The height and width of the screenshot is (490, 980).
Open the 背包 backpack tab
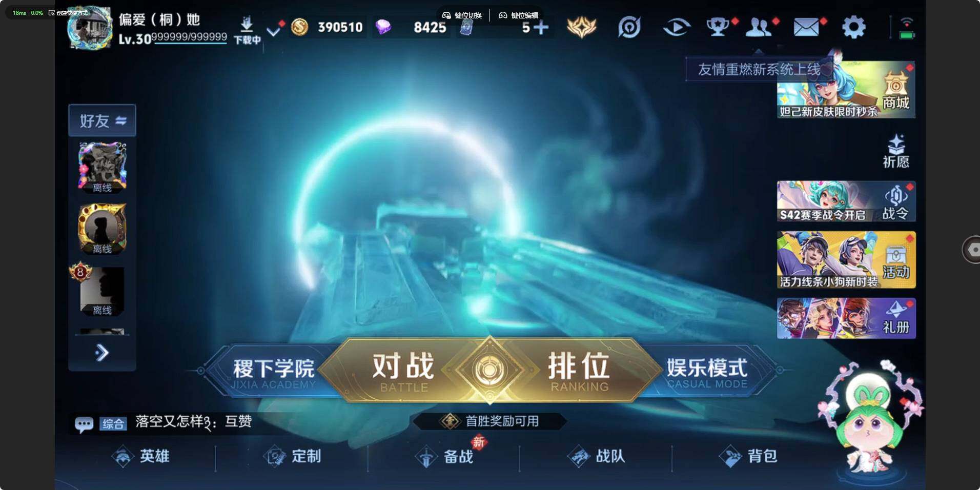(x=748, y=456)
